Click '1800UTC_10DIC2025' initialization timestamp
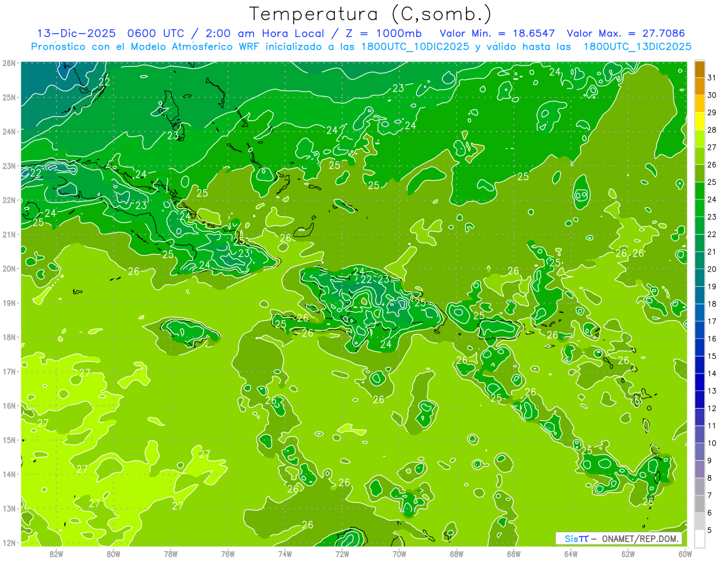Viewport: 728px width, 562px height. point(415,47)
